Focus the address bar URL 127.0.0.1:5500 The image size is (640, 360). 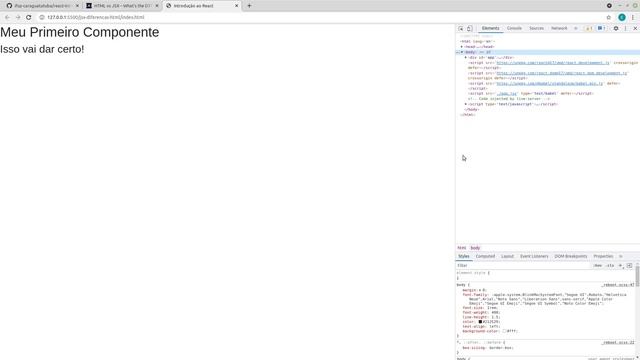96,17
